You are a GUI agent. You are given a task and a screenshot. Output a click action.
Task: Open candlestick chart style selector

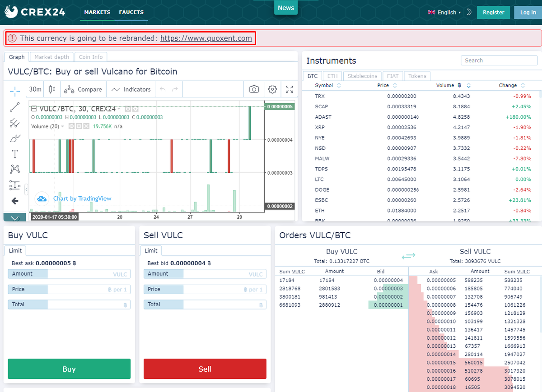52,89
